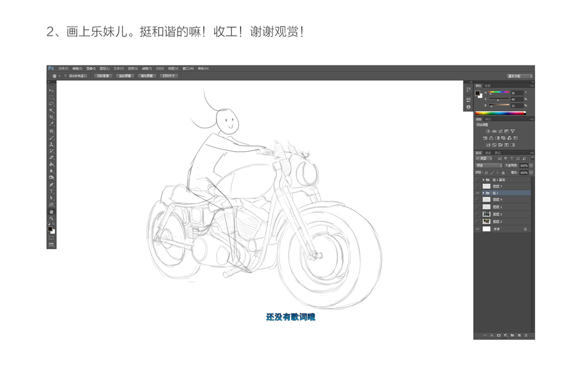Viewport: 588px width, 370px height.
Task: Open the workspace 基本功能 dropdown
Action: click(x=520, y=76)
